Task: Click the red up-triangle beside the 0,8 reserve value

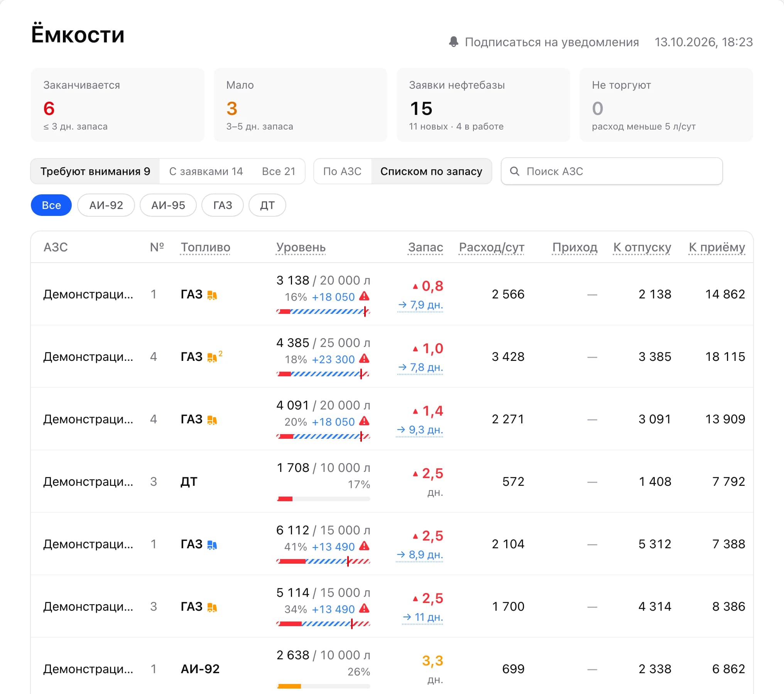Action: click(x=415, y=286)
